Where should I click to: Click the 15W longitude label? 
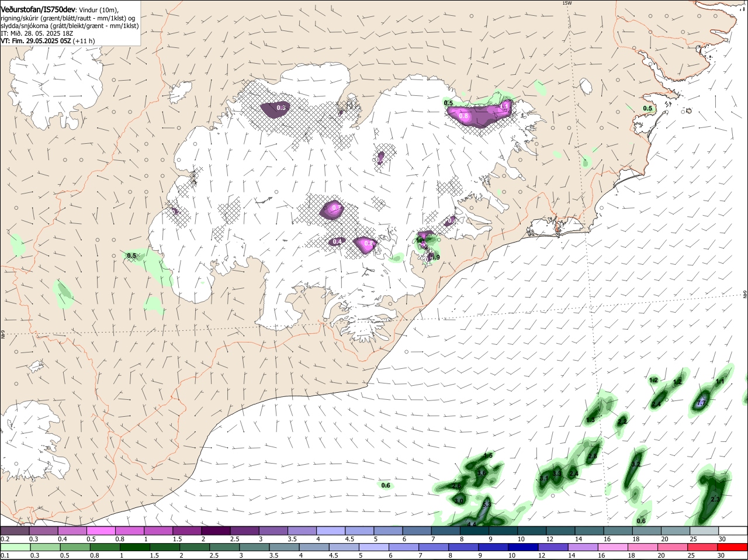click(567, 3)
